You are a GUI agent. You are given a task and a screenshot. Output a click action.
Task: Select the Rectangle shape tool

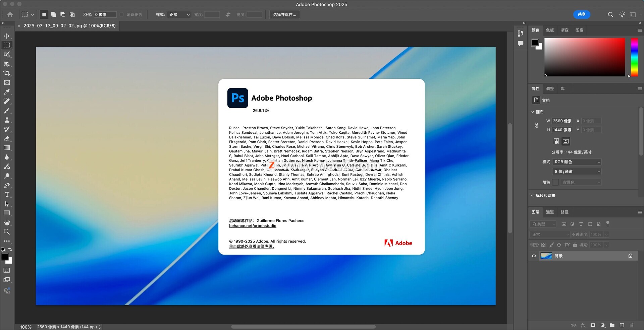(x=7, y=213)
